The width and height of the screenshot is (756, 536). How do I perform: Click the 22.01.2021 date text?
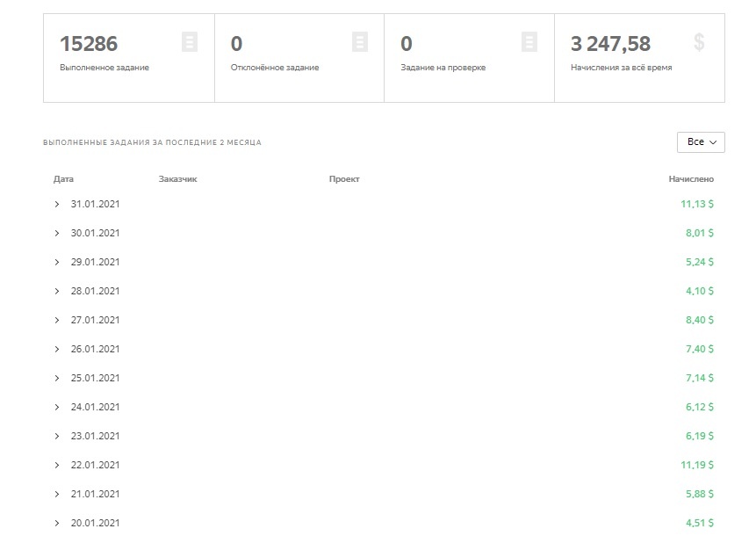(x=95, y=465)
